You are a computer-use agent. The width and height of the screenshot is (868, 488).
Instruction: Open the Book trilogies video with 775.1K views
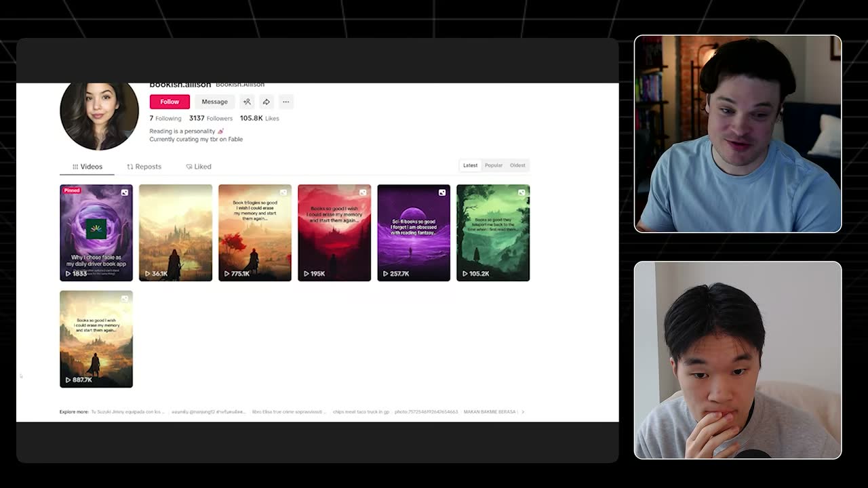(x=255, y=232)
